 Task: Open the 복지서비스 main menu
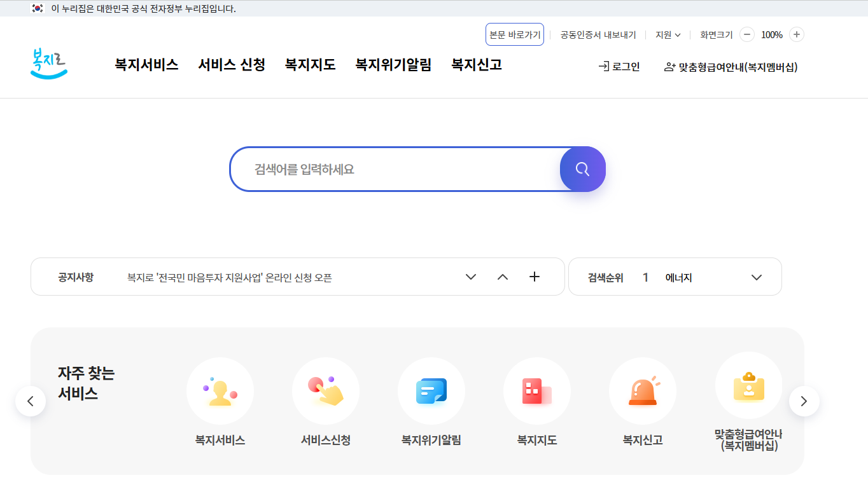click(146, 64)
